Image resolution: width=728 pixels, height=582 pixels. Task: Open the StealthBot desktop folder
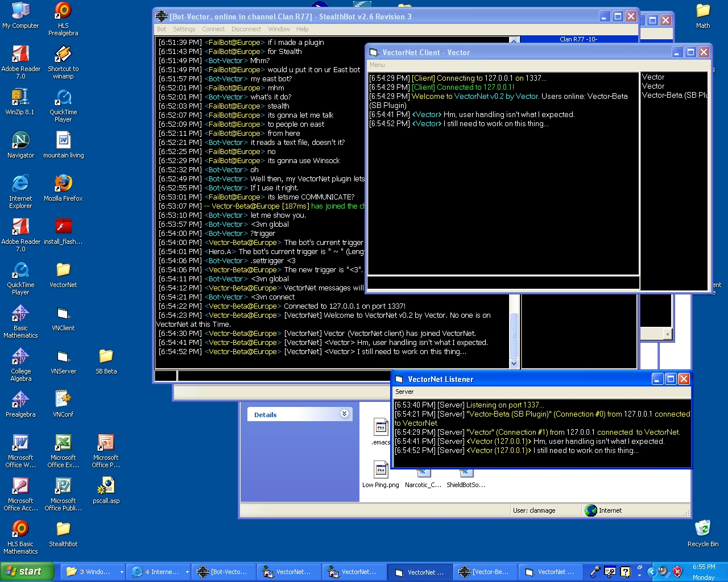pos(63,534)
